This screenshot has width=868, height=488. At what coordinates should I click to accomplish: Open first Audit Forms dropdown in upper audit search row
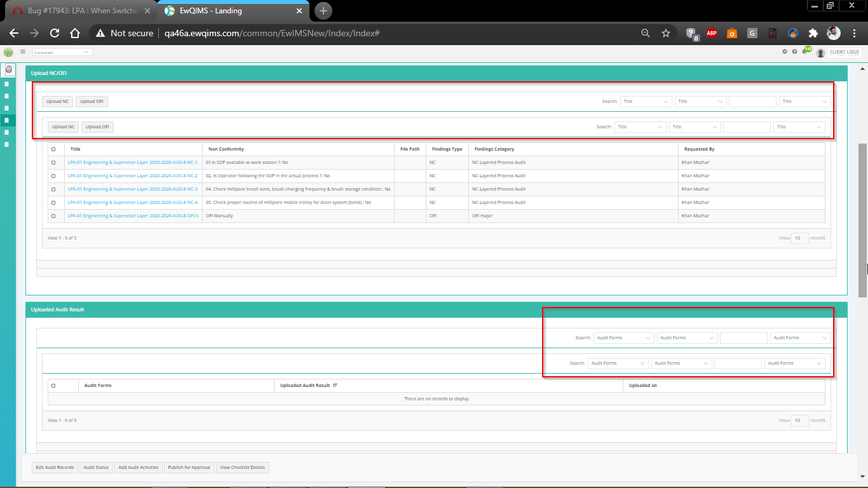[x=623, y=337]
